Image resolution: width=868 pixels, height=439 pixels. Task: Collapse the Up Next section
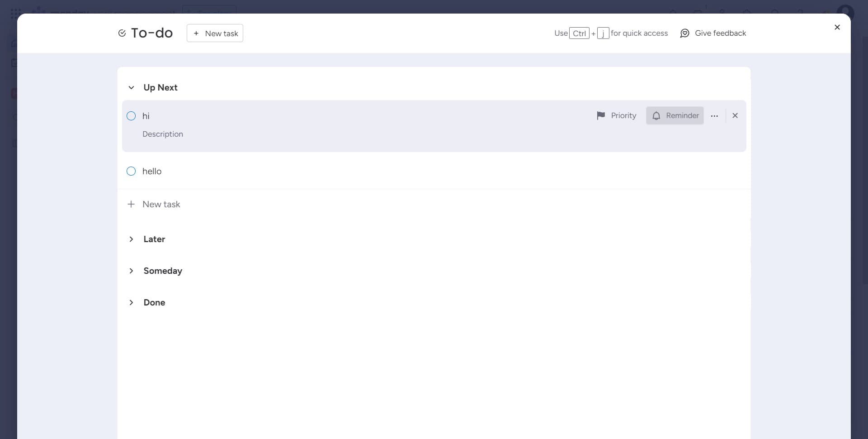(x=131, y=87)
